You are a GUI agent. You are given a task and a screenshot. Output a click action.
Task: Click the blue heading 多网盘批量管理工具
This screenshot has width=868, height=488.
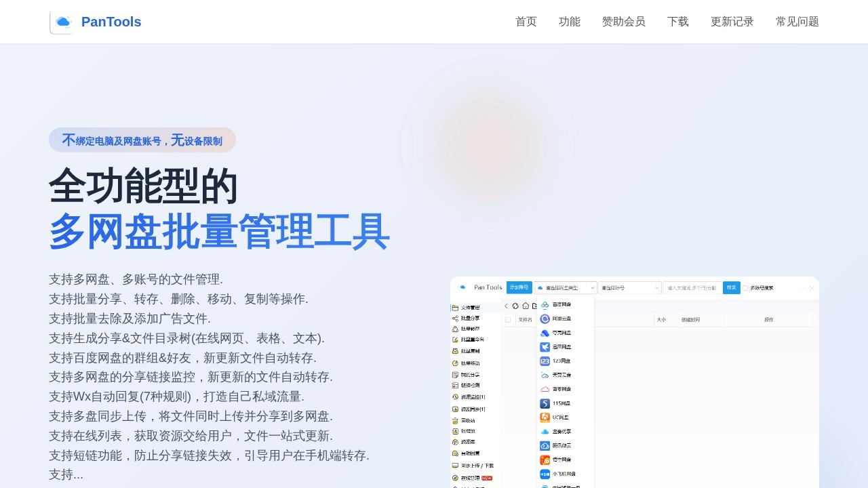(x=219, y=232)
